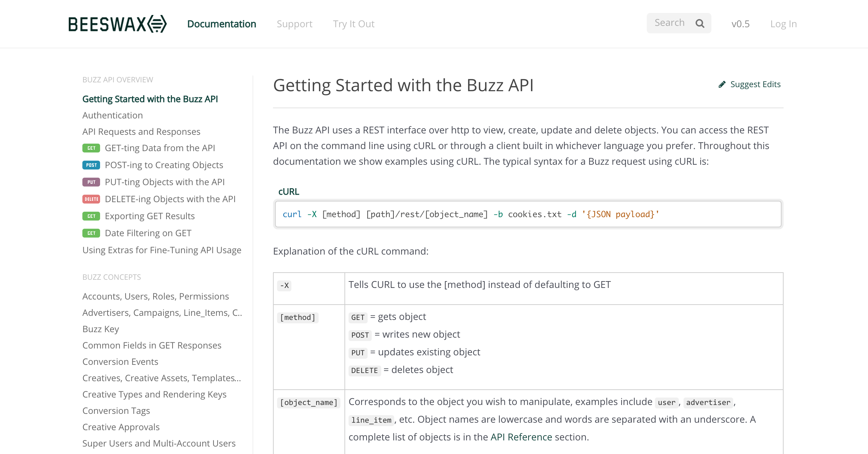The image size is (868, 454).
Task: Click the Log In link
Action: 783,24
